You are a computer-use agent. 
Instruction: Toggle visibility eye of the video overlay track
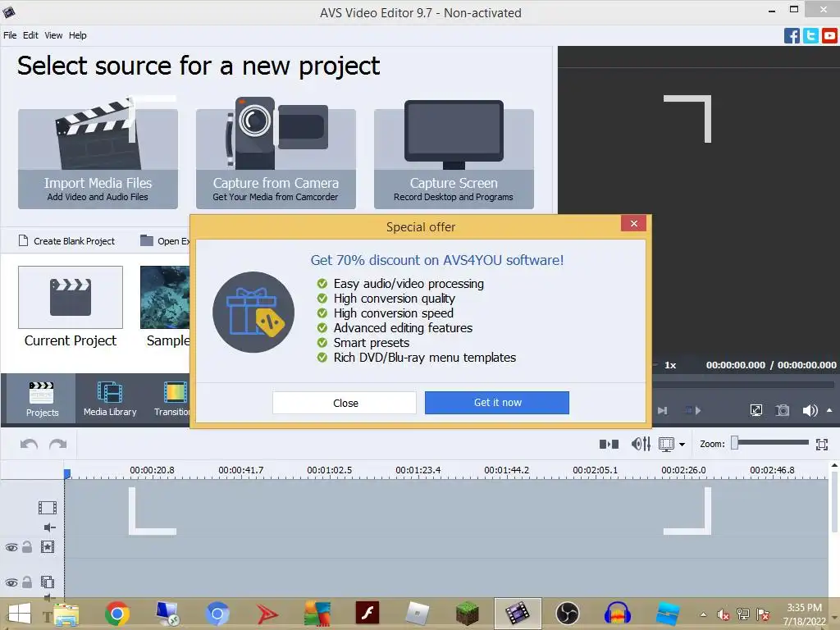[x=11, y=582]
